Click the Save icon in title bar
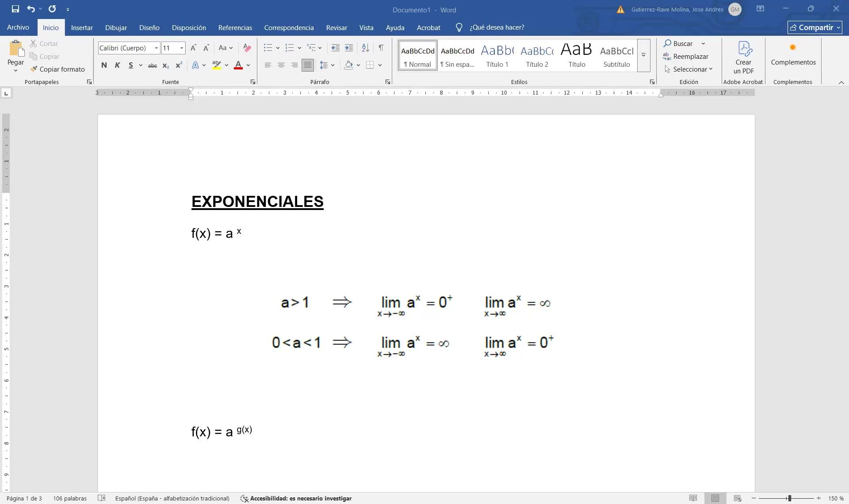The image size is (849, 504). pos(15,9)
